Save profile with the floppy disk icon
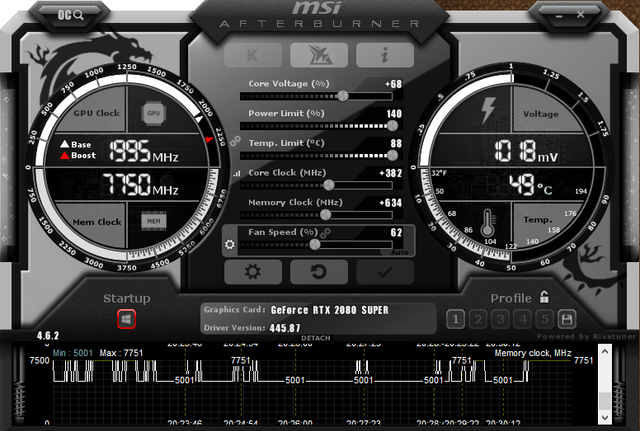Viewport: 640px width, 431px height. point(567,319)
